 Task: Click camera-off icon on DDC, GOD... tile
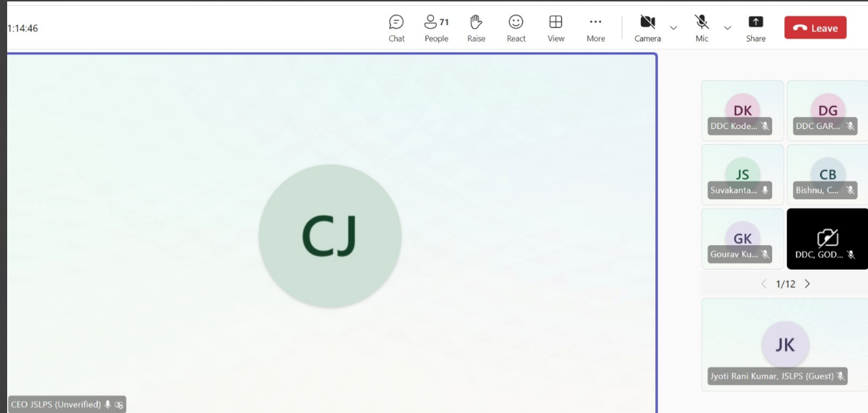click(828, 237)
